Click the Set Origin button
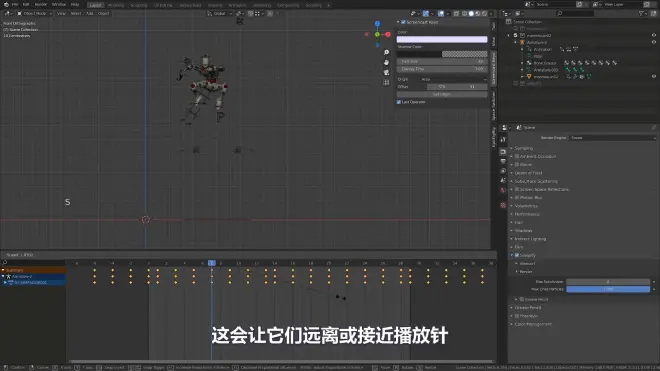The width and height of the screenshot is (660, 371). (x=442, y=94)
